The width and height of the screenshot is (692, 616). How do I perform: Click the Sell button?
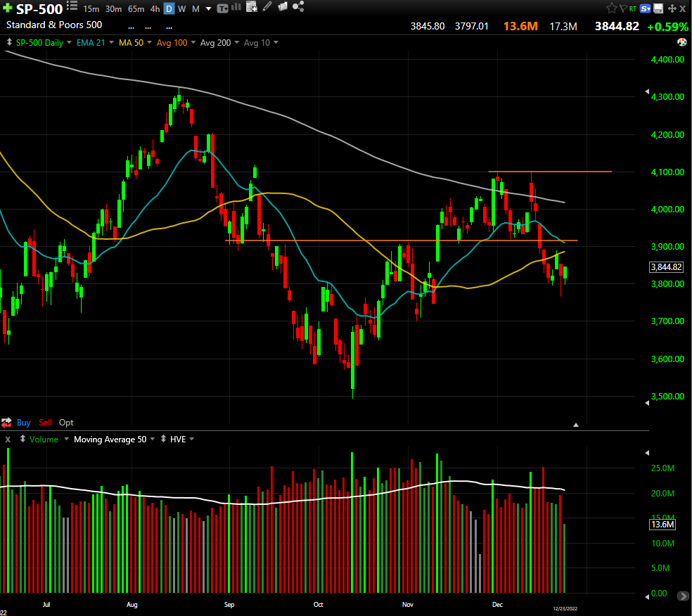(45, 423)
